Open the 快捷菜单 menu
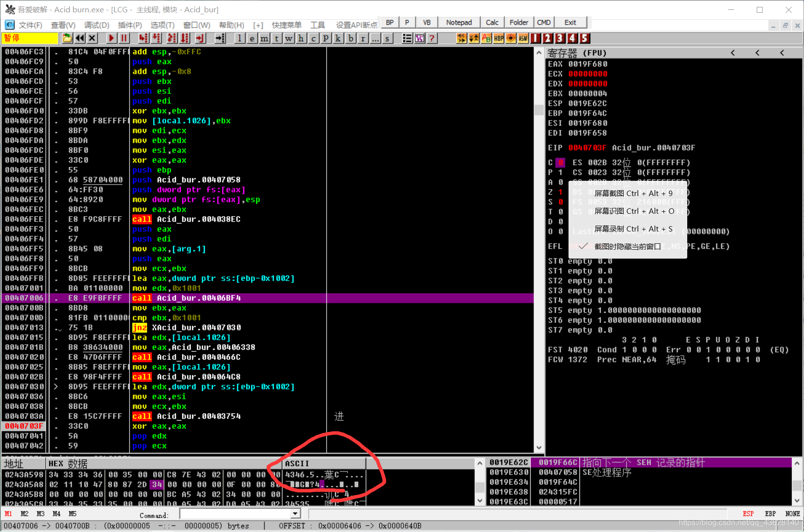The image size is (804, 532). pyautogui.click(x=287, y=25)
